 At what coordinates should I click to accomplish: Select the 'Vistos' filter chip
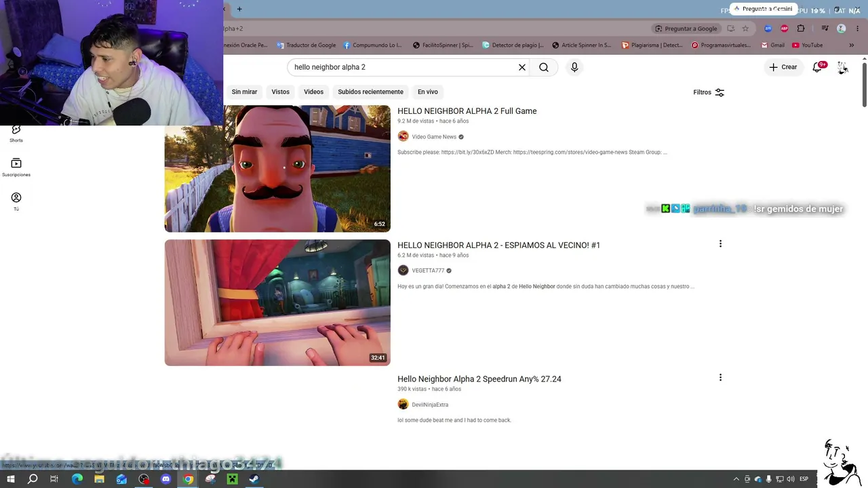[281, 91]
